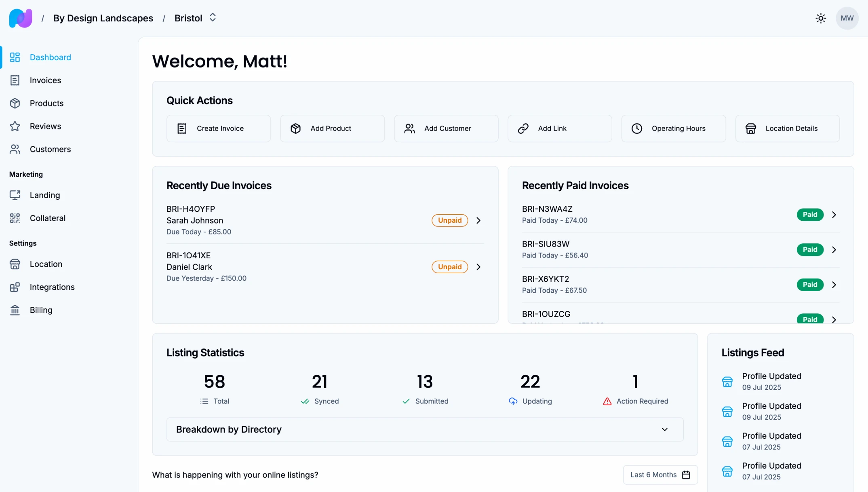Select 'Paid Today - £56.40' text
Screen dimensions: 868x492
click(555, 256)
